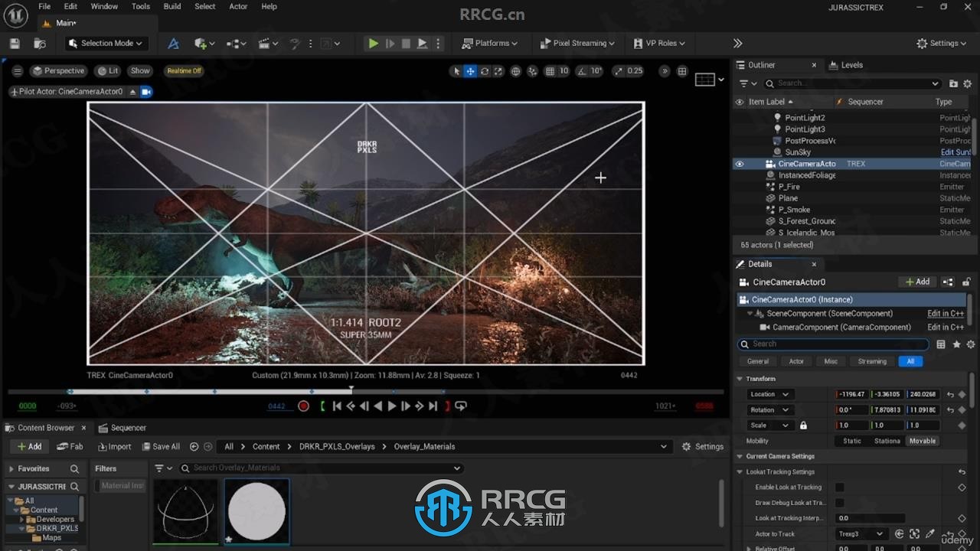Open the search icon next to Favorites

click(74, 469)
